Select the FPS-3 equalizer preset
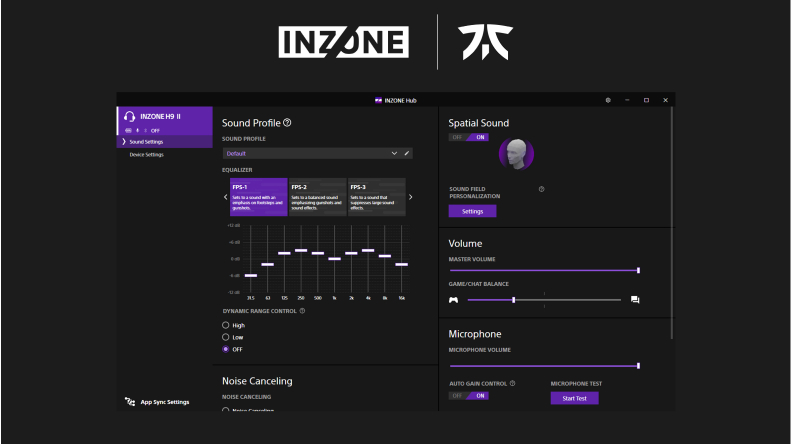The width and height of the screenshot is (791, 444). click(377, 197)
